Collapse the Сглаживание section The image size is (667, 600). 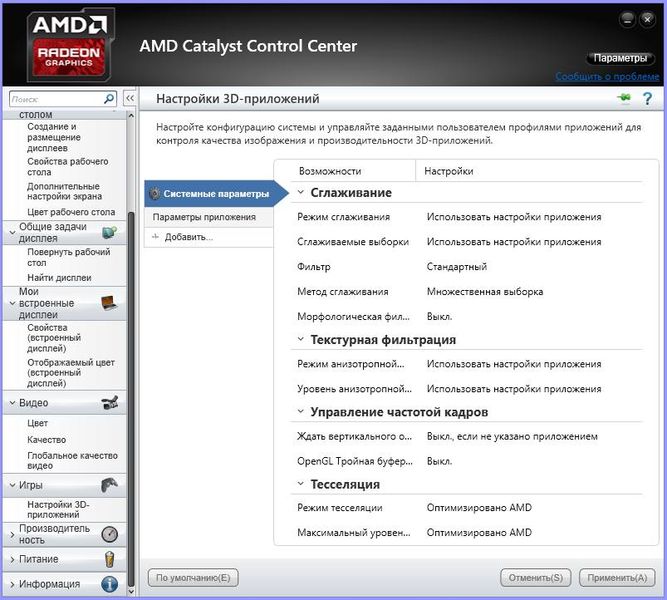point(301,192)
